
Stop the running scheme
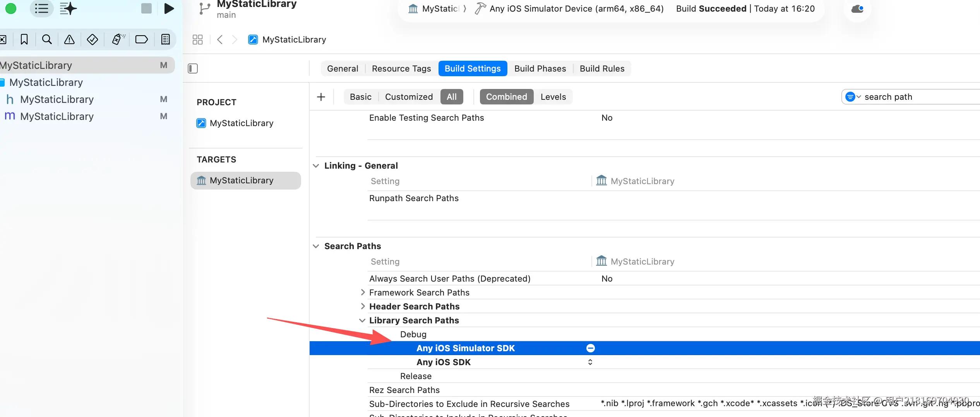tap(146, 9)
